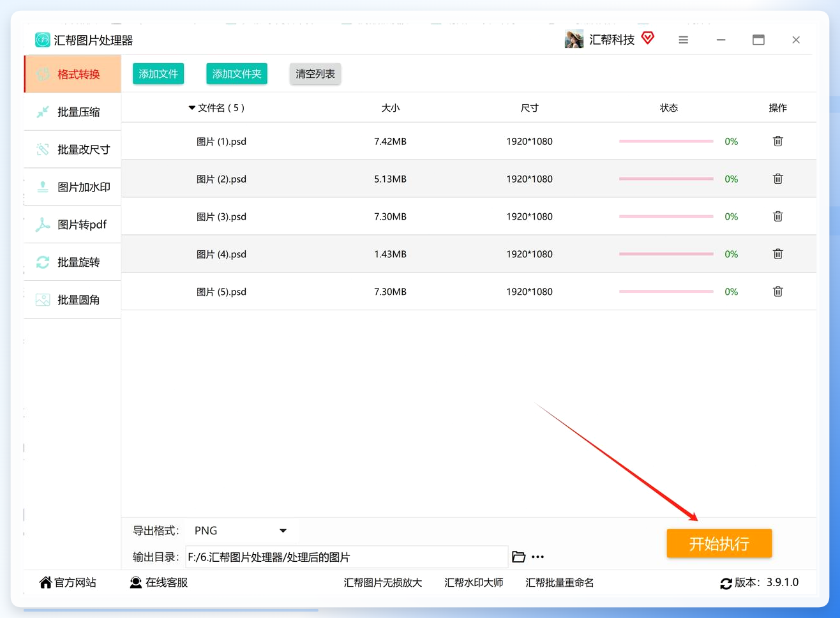Open the 汇帮图片无损放大 link
This screenshot has height=618, width=840.
(x=383, y=582)
